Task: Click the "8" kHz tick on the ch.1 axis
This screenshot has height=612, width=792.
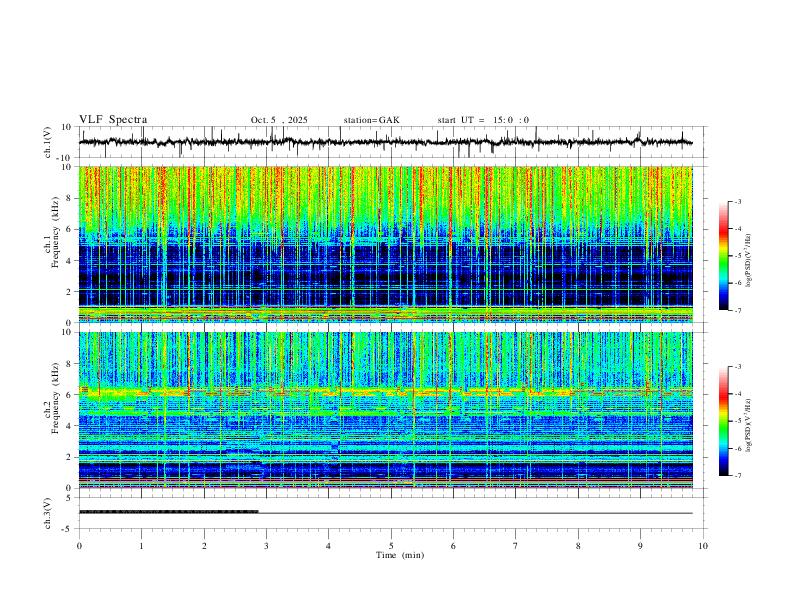Action: [x=70, y=198]
